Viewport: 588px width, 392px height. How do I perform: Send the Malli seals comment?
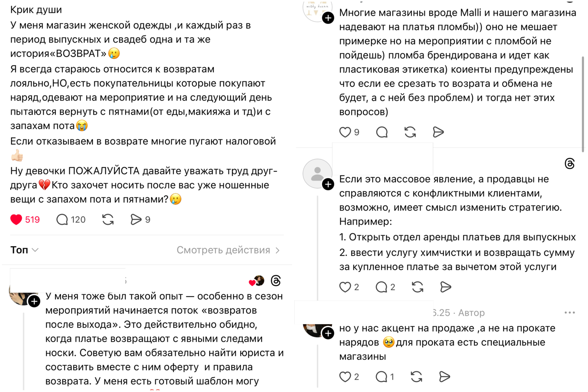coord(438,132)
